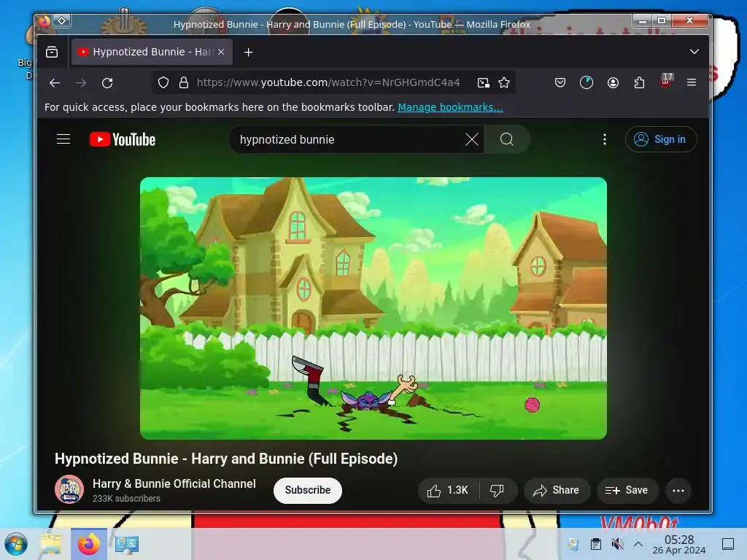Like the video with thumbs up

pos(448,491)
